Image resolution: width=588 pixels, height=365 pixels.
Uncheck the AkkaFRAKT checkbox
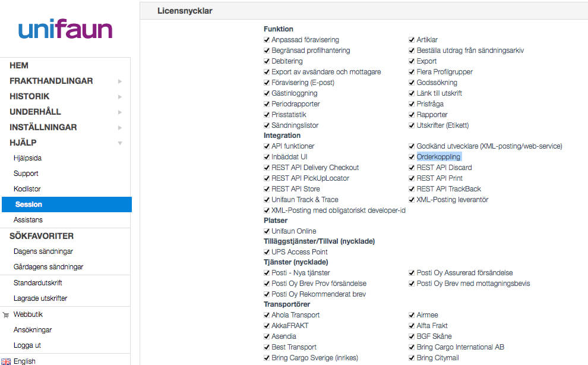pos(267,326)
